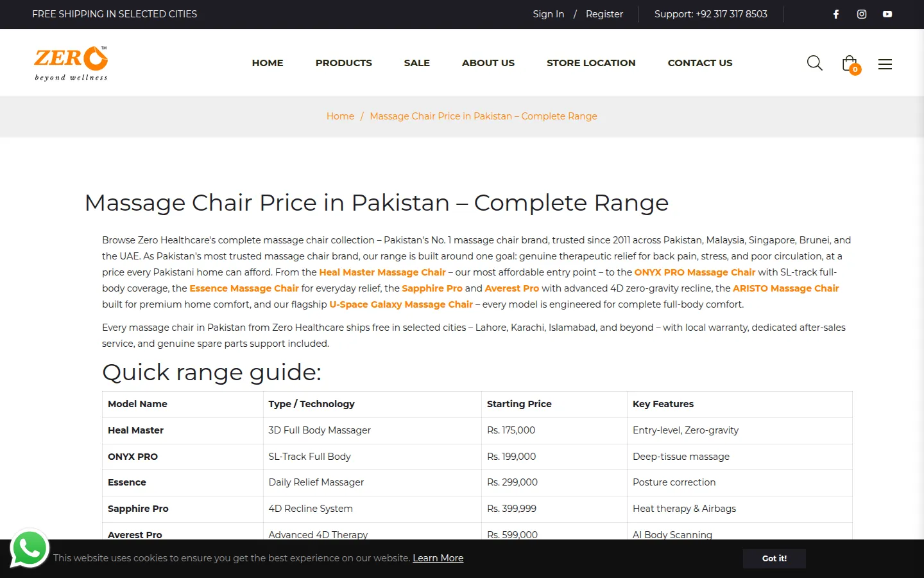Select the Essence table cell

(x=183, y=483)
